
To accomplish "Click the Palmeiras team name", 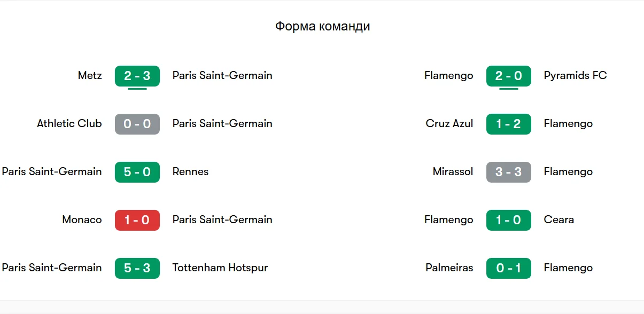I will (x=449, y=268).
